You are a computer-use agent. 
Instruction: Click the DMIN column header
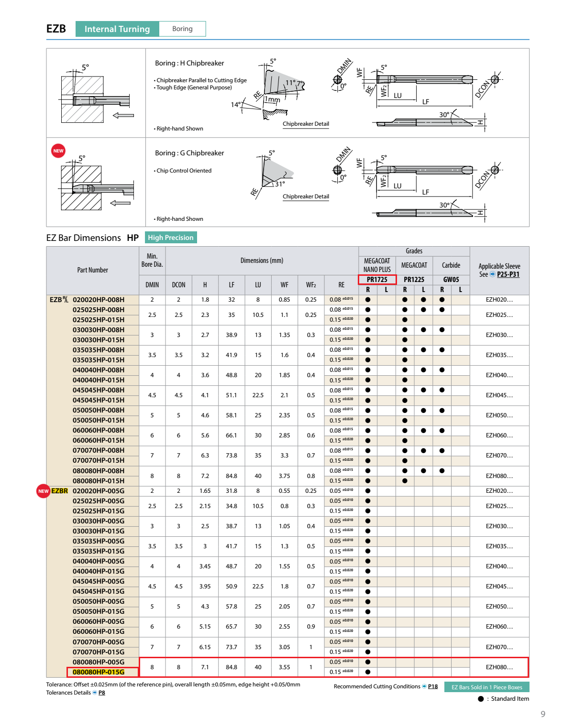(152, 285)
